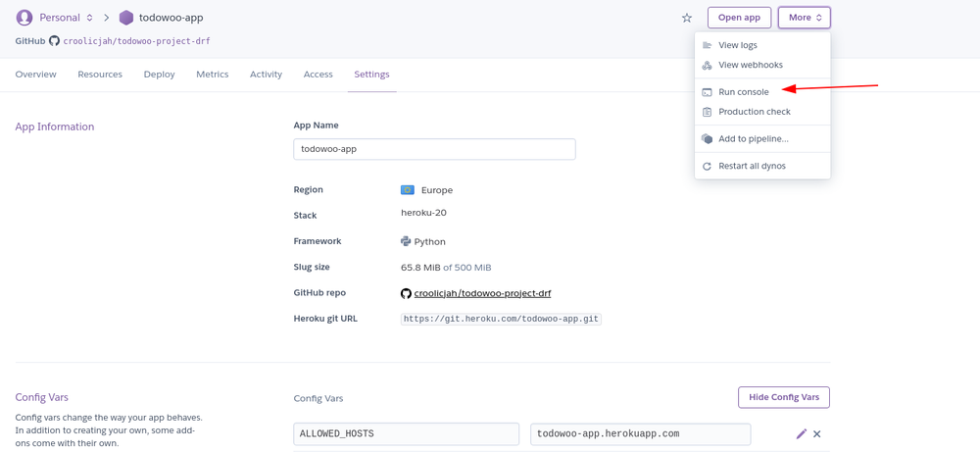
Task: Click the 65.8 MiB slug size value
Action: click(420, 268)
